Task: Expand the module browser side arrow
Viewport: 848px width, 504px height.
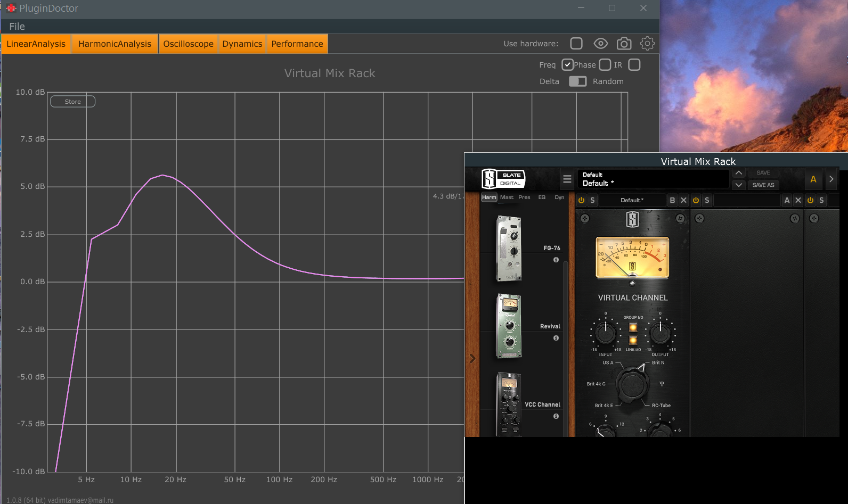Action: (472, 359)
